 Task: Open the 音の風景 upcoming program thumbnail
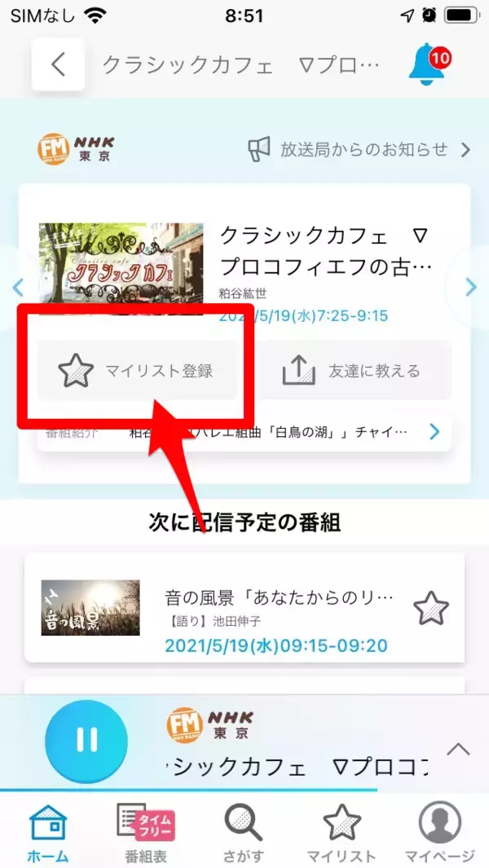(x=90, y=608)
